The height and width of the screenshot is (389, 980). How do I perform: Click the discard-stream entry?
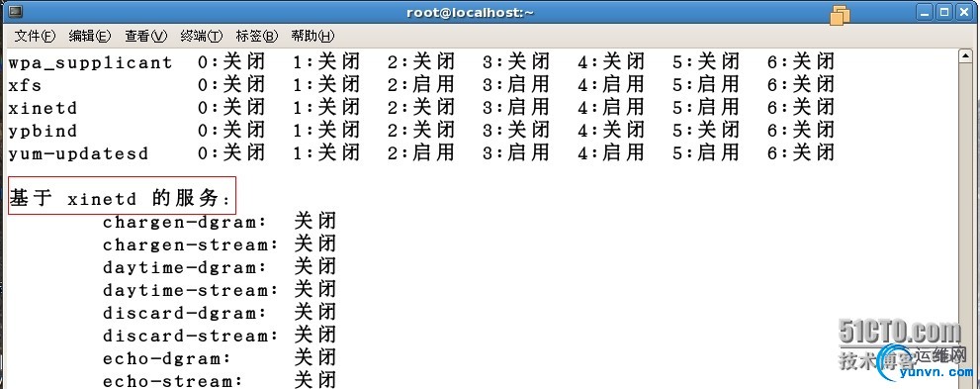(x=191, y=336)
